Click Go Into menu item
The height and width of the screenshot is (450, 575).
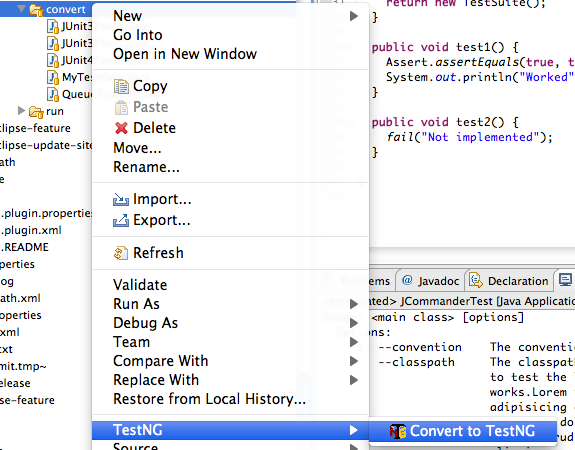tap(138, 35)
